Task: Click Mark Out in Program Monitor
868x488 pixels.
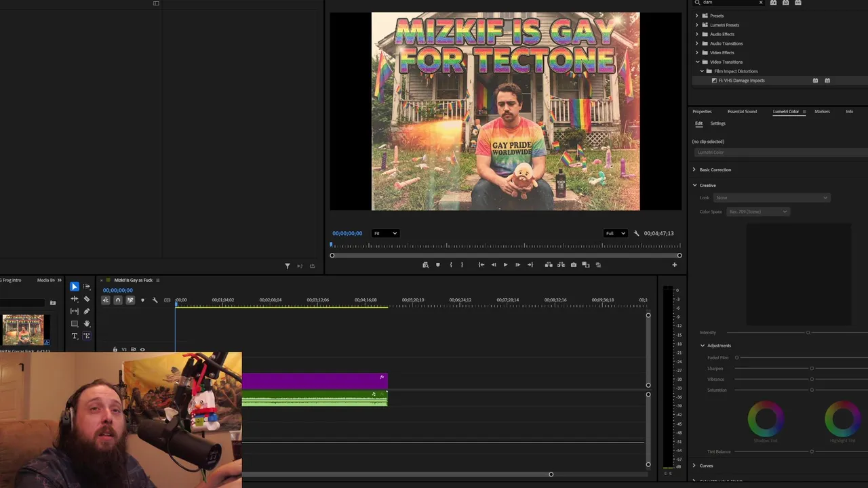Action: point(462,265)
